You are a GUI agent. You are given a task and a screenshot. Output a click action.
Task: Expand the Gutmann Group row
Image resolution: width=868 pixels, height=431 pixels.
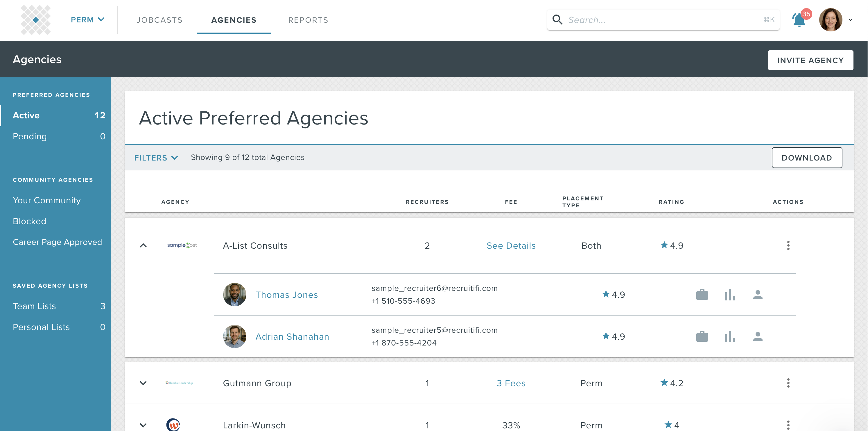[x=143, y=383]
